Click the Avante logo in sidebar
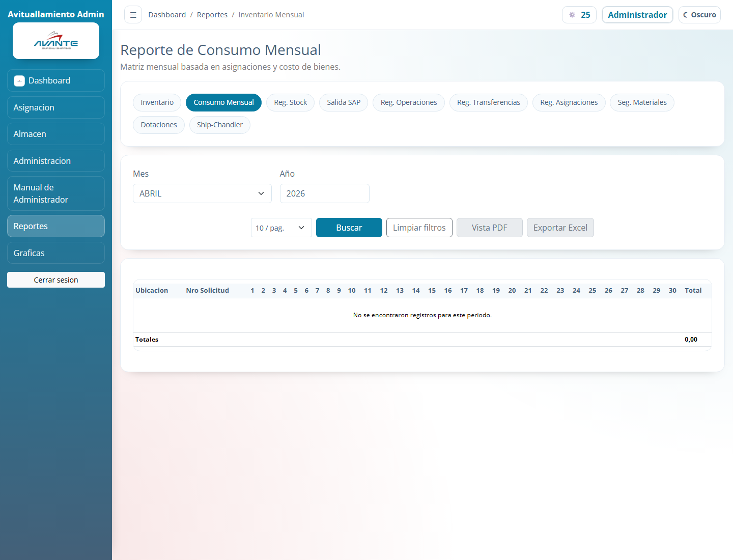Screen dimensions: 733x560 pos(56,41)
